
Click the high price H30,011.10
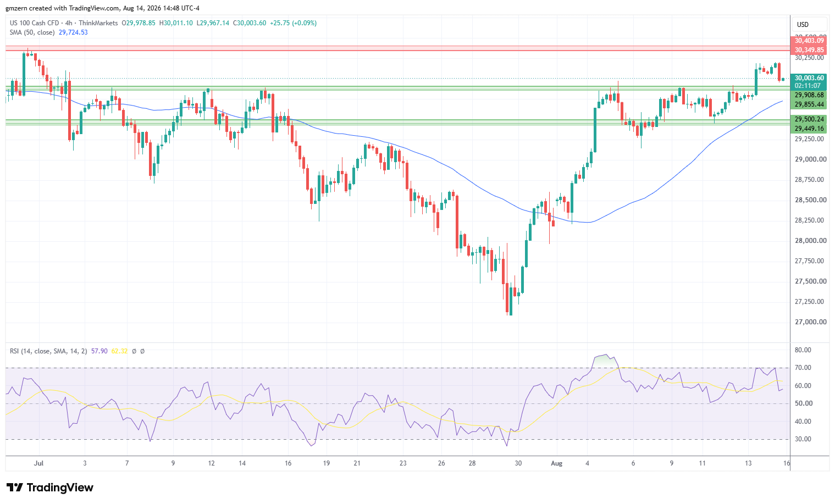click(x=176, y=23)
